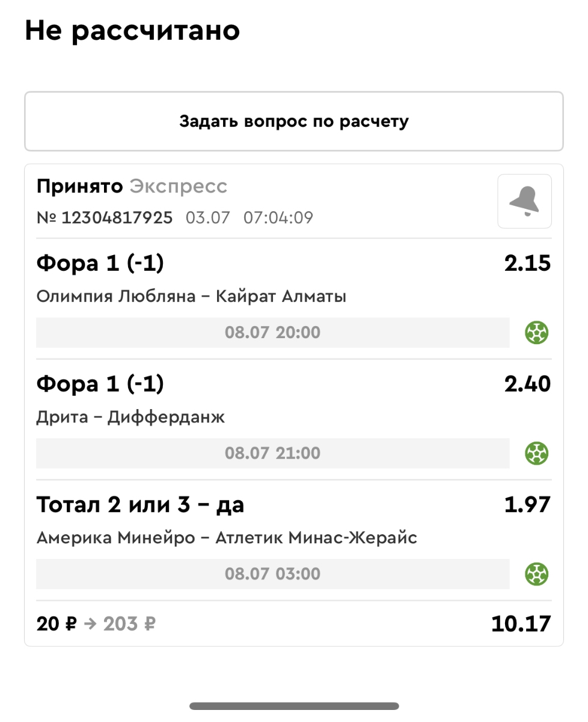Click the football icon for Дрита – Дифферданж
The image size is (588, 722).
point(536,452)
